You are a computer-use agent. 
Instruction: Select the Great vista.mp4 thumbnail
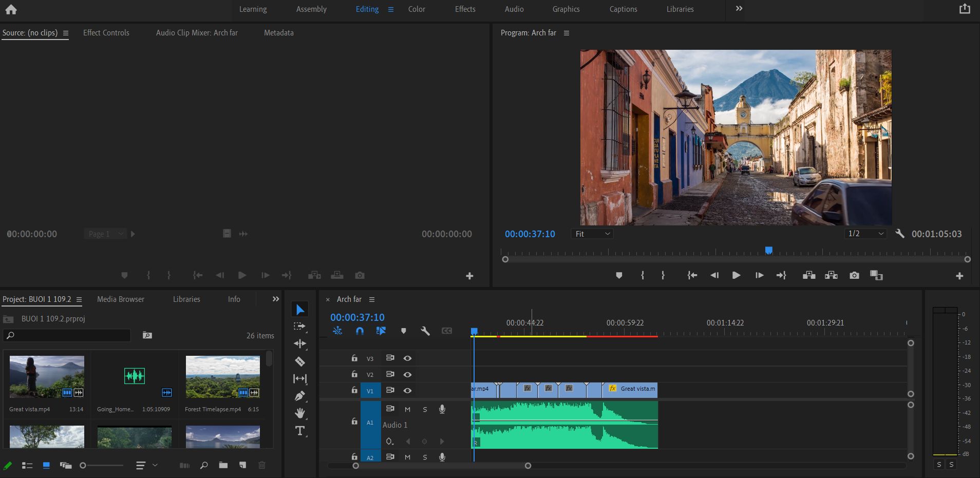47,377
